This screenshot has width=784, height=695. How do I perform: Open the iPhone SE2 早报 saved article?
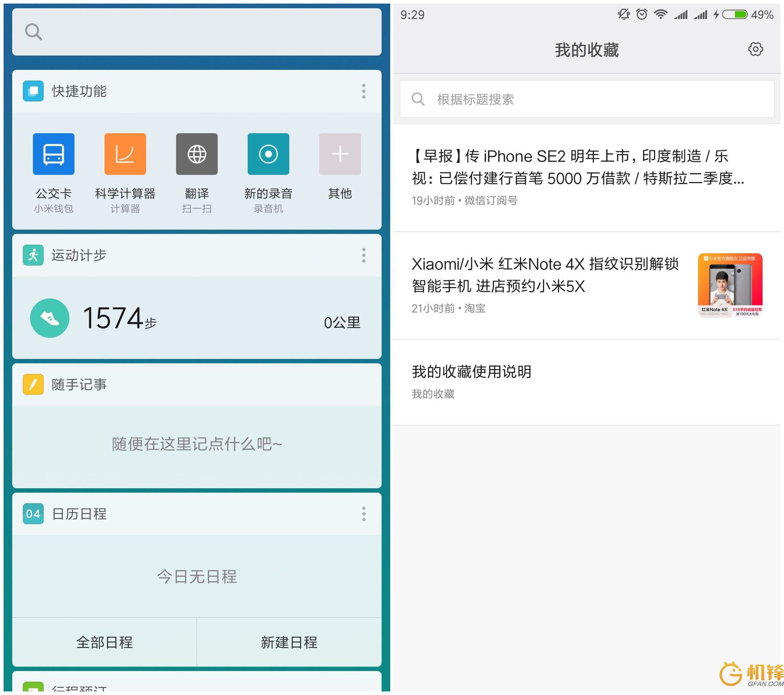[577, 167]
